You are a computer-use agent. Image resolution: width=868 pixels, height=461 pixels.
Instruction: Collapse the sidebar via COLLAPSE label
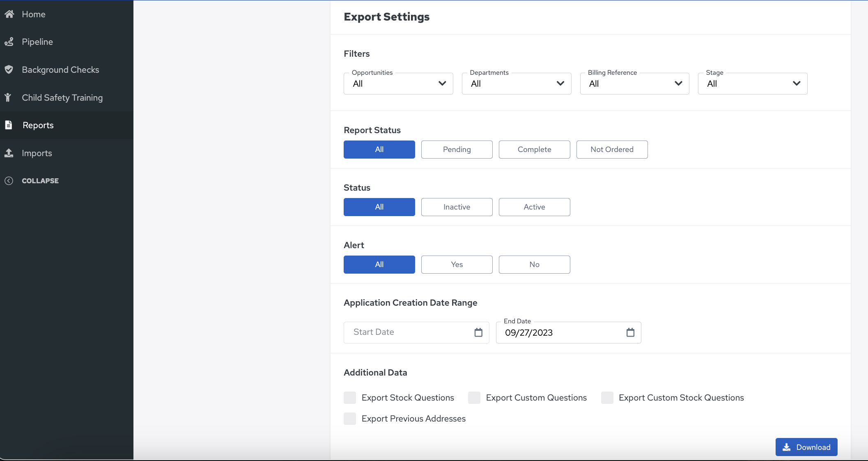click(40, 181)
